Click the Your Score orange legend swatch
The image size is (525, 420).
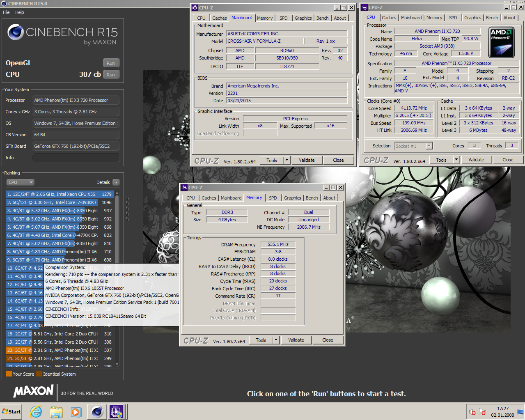(9, 374)
